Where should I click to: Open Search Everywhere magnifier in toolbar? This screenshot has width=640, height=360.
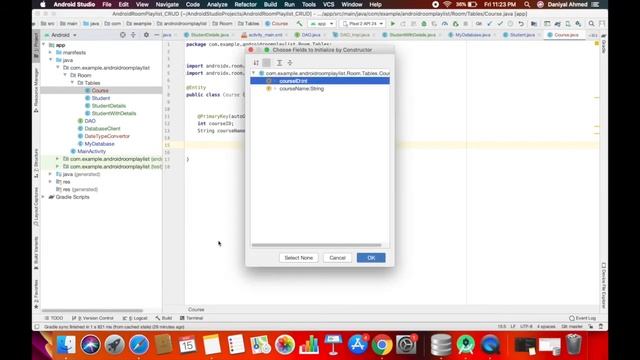click(x=591, y=24)
